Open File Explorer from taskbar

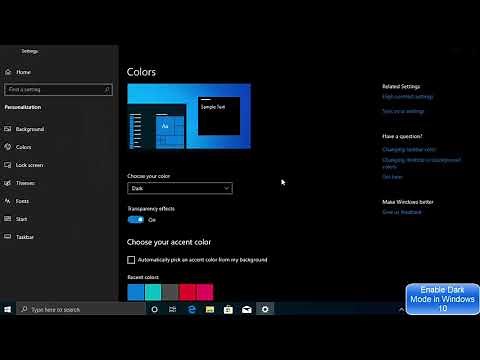click(x=210, y=309)
